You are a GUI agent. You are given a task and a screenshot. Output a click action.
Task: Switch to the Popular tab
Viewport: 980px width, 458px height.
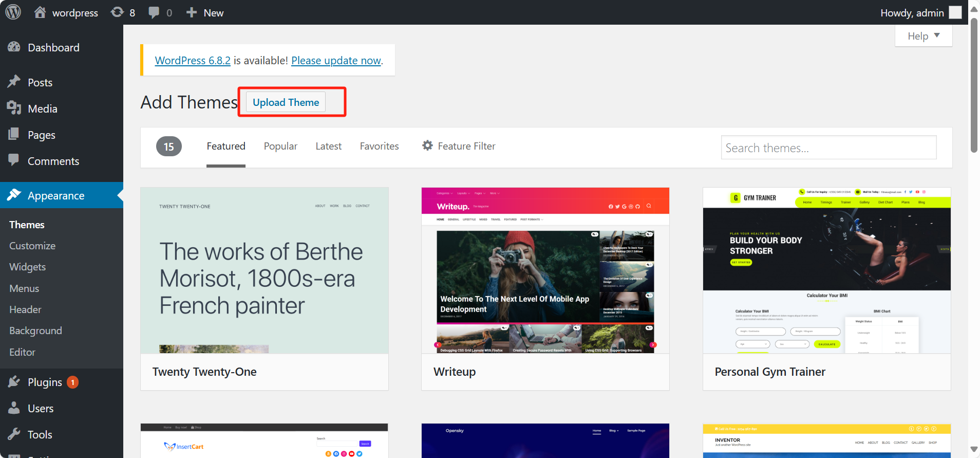(x=280, y=146)
